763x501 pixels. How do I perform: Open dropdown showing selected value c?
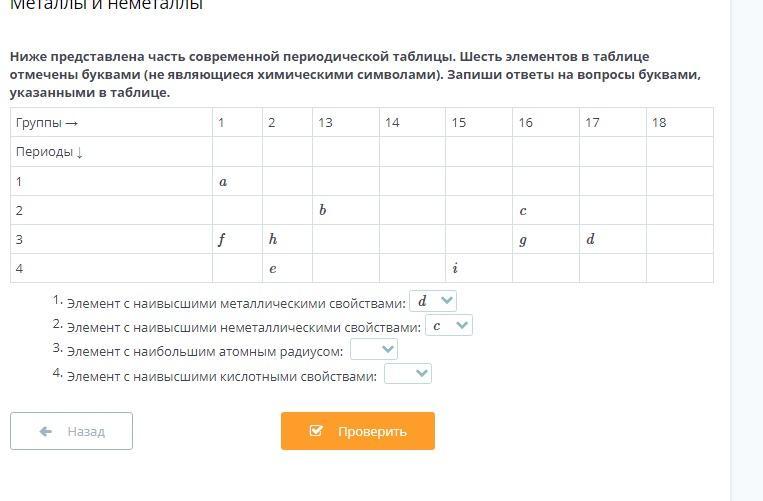(x=449, y=325)
